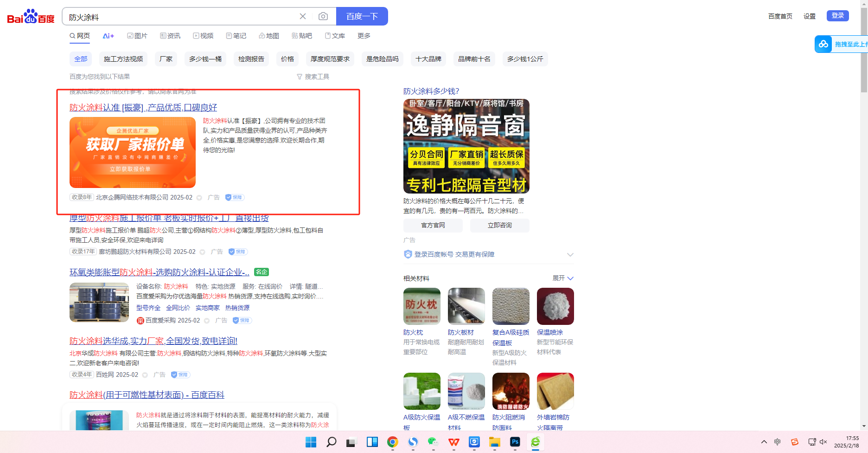Click the Sogou input method tray icon
This screenshot has height=453, width=868.
pyautogui.click(x=794, y=442)
